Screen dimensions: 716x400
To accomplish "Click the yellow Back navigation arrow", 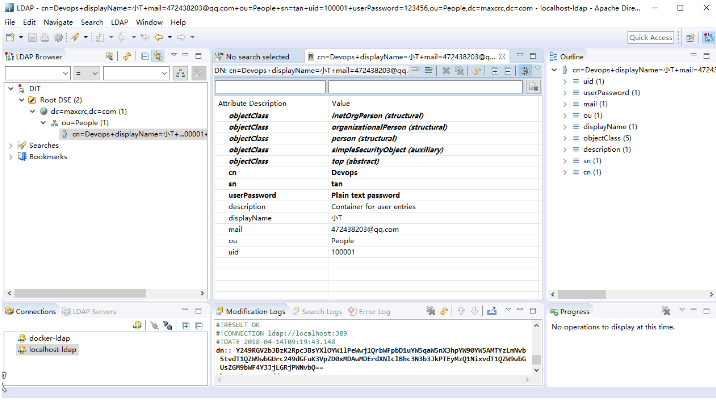I will click(158, 37).
